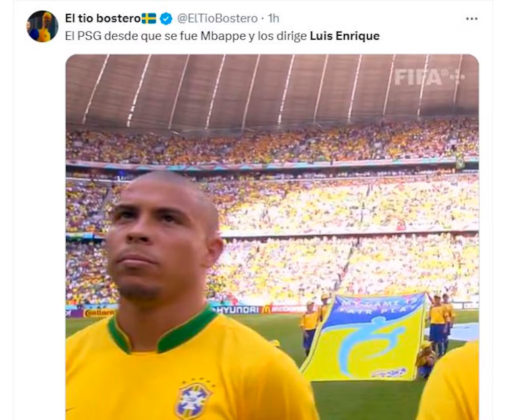Screen dimensions: 506x420
Task: Click the tweet text about PSG and Mbappe
Action: point(222,36)
